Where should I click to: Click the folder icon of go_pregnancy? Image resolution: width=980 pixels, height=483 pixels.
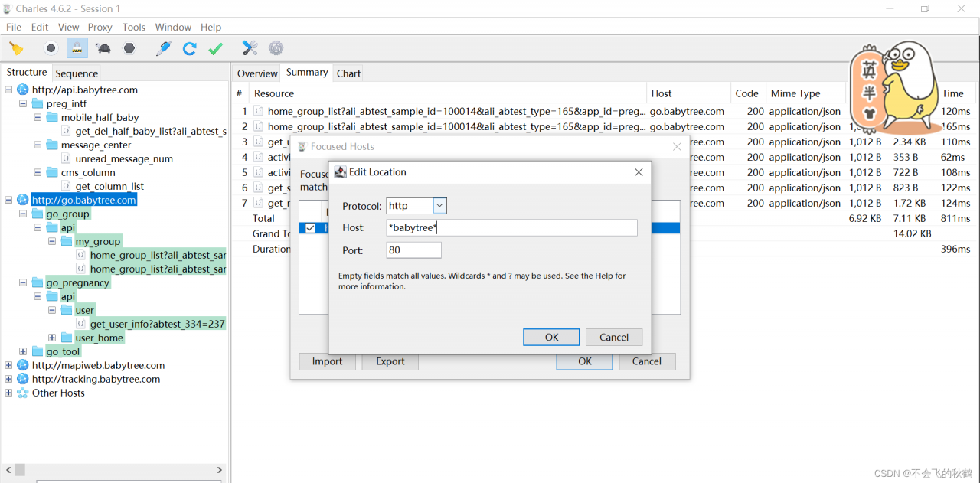coord(38,282)
